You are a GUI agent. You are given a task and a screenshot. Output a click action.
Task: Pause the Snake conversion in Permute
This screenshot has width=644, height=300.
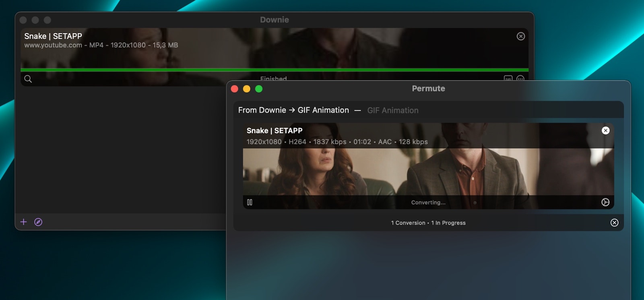coord(250,202)
